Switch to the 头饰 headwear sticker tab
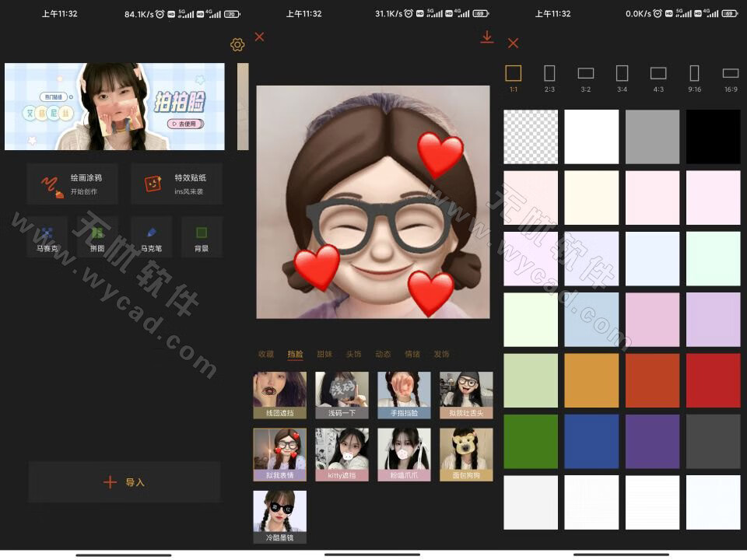 [354, 353]
